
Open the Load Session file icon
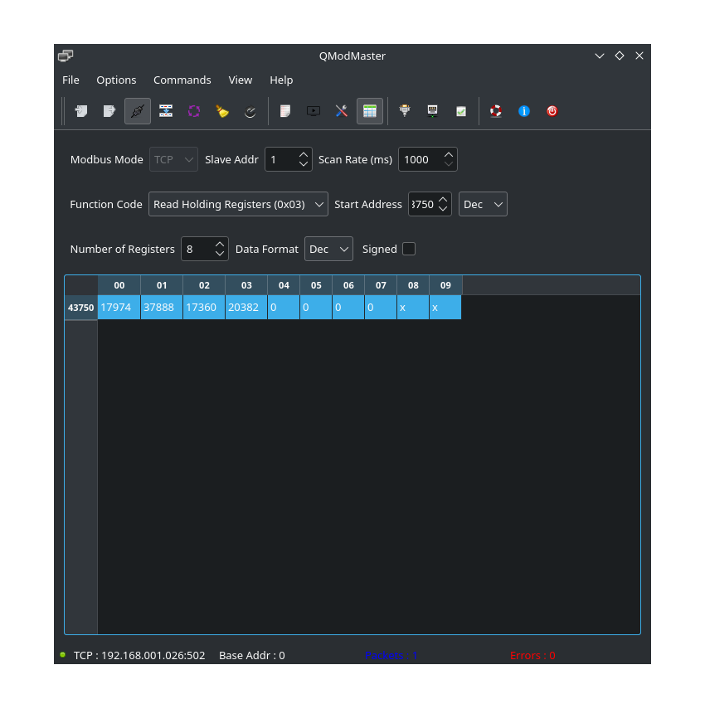(x=80, y=110)
